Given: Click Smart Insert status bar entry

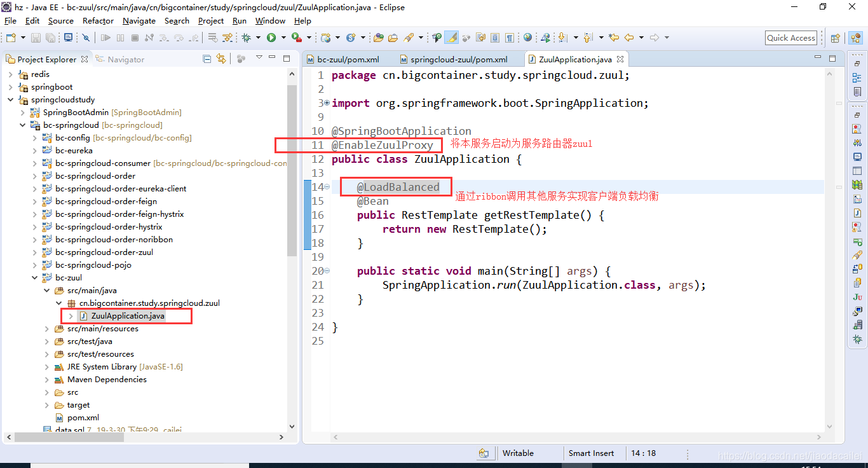Looking at the screenshot, I should click(592, 453).
